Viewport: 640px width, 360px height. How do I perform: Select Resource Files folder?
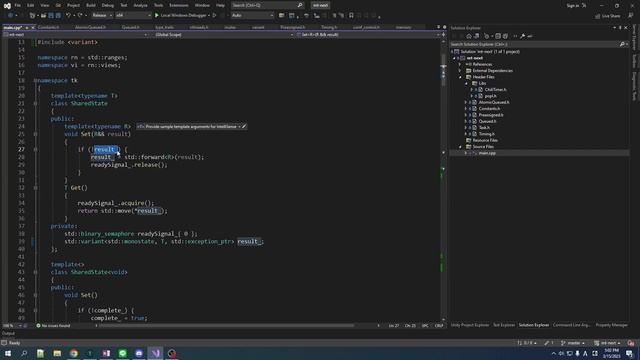coord(485,140)
